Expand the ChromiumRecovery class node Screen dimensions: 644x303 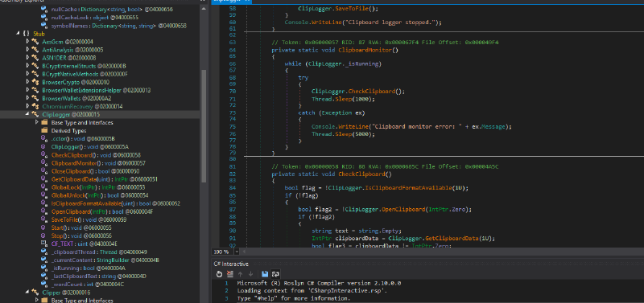click(x=27, y=106)
